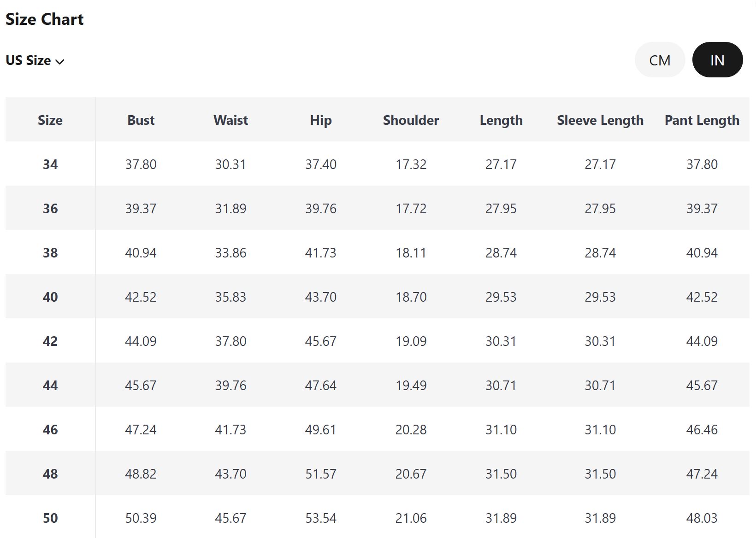Click the Size column header
Image resolution: width=756 pixels, height=538 pixels.
coord(50,120)
